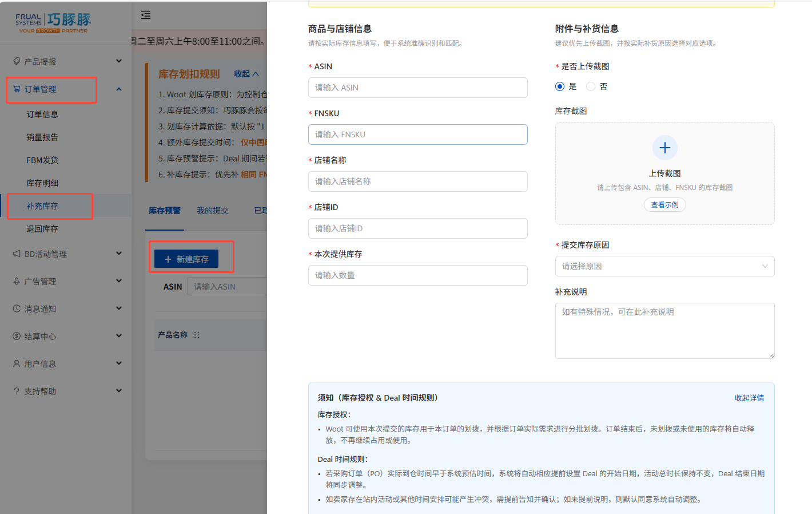Screen dimensions: 812x514
Task: Click the sidebar collapse hamburger icon
Action: coord(146,15)
